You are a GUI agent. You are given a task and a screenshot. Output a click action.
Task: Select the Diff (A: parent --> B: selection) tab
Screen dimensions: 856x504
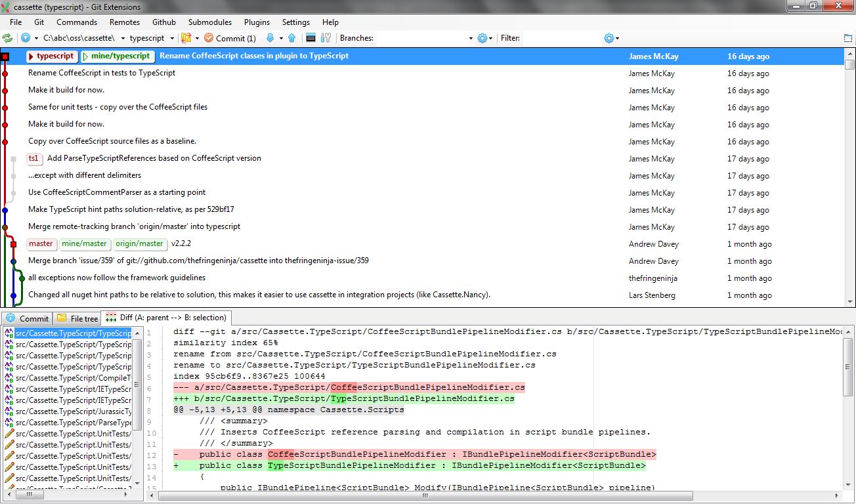tap(165, 318)
